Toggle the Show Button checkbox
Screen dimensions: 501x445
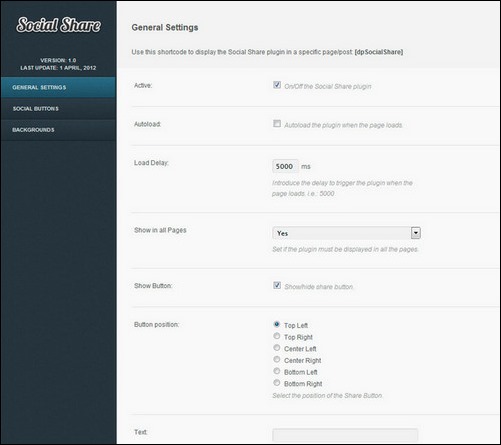coord(277,285)
